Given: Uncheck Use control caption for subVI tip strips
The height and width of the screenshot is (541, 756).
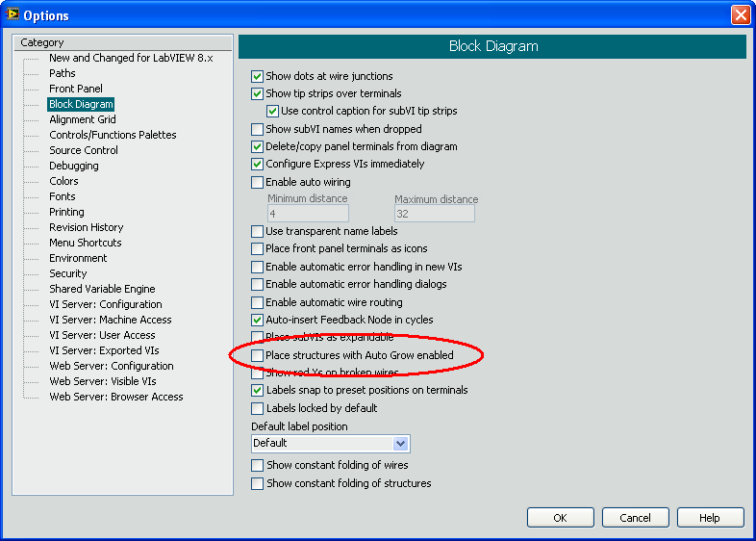Looking at the screenshot, I should [272, 111].
